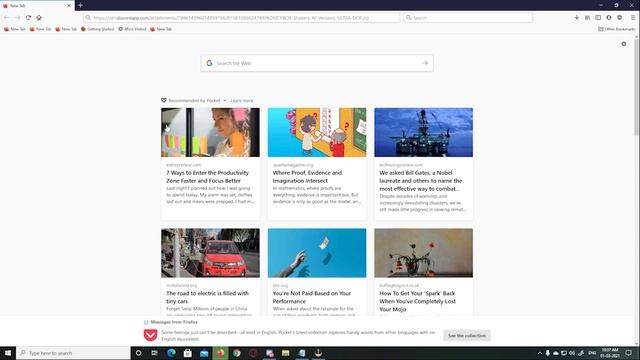Click the Type here to search box

(x=73, y=353)
